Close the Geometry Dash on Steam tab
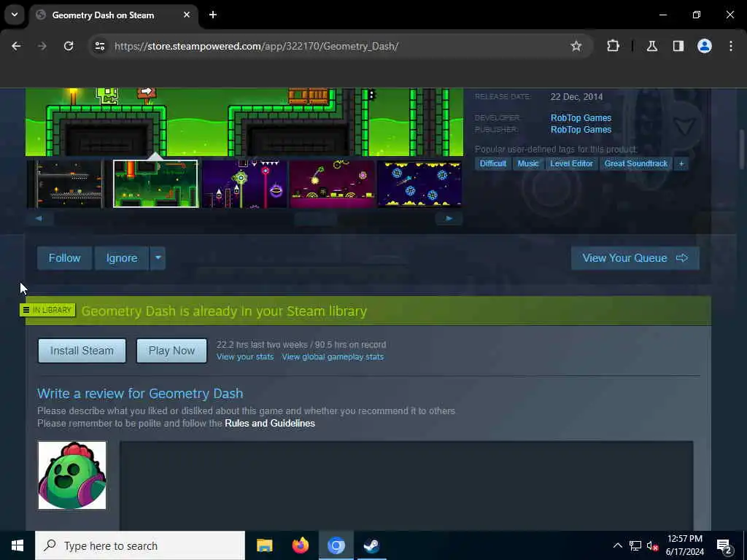747x560 pixels. coord(187,15)
